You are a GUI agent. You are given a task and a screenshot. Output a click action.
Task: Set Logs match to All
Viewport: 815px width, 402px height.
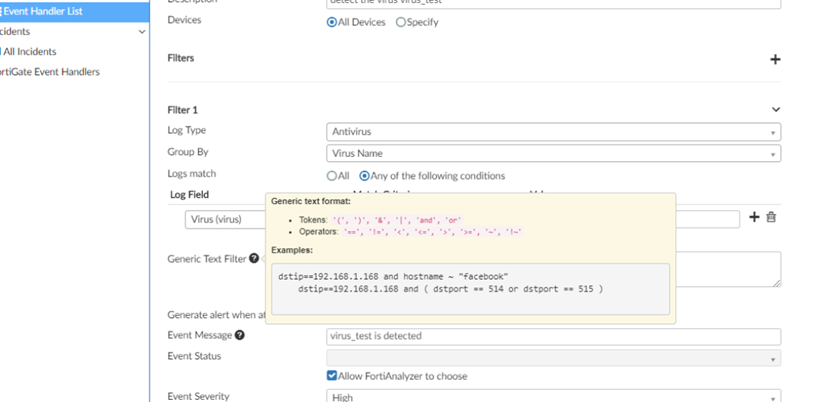[332, 176]
